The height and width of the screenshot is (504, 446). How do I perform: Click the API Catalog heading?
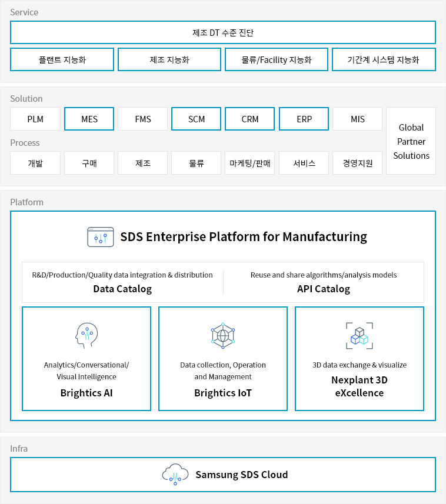pos(324,289)
